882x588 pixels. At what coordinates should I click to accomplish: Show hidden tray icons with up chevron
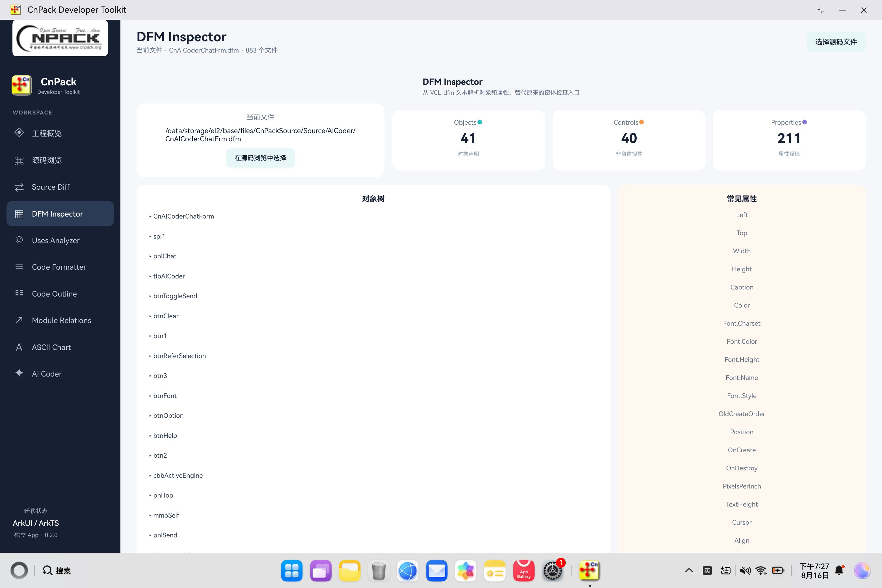tap(689, 571)
